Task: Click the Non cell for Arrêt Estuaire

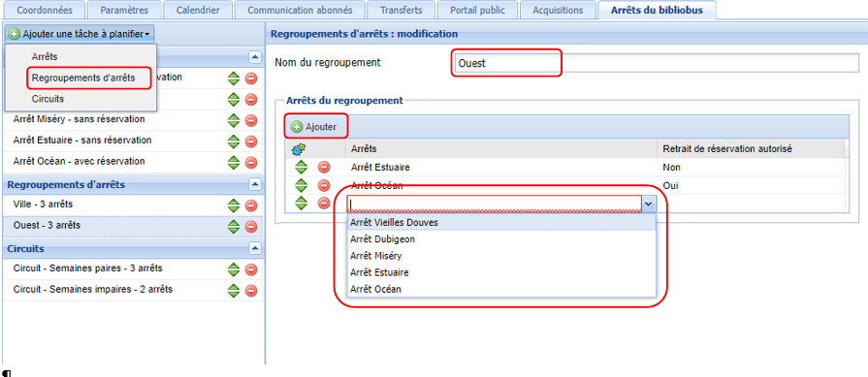Action: (751, 168)
